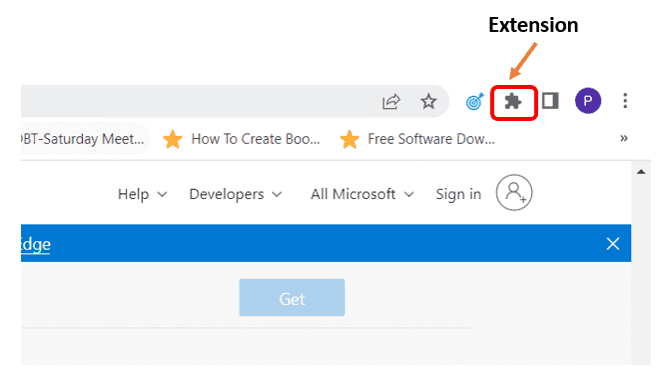Open Free Software Dow... bookmark
The height and width of the screenshot is (384, 663).
[x=417, y=139]
